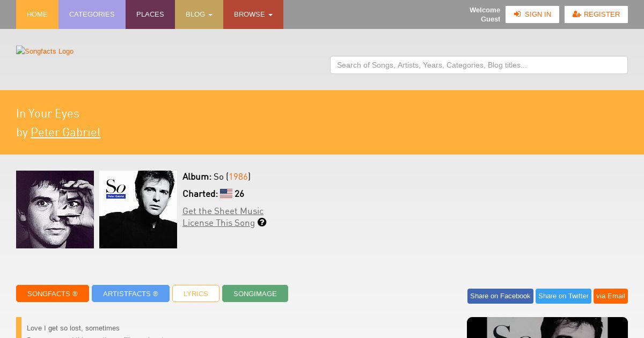Expand the Blog dropdown menu
644x338 pixels.
[x=199, y=14]
